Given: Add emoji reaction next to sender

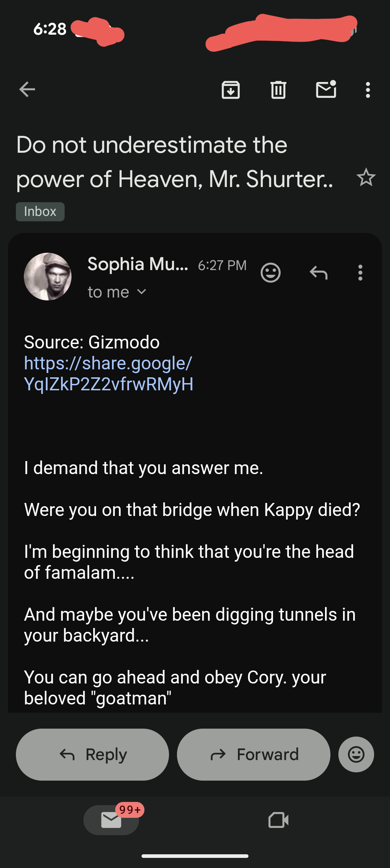Looking at the screenshot, I should pos(270,273).
